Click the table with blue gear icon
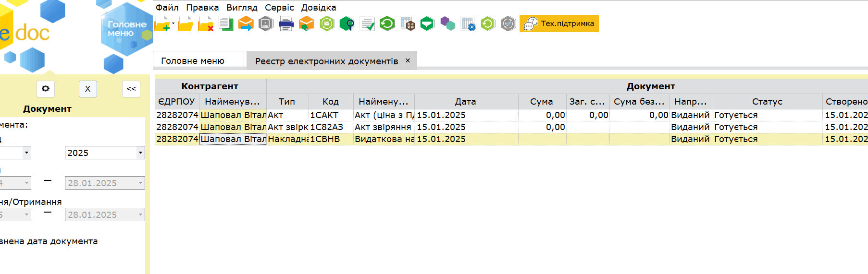The image size is (868, 274). pos(468,24)
